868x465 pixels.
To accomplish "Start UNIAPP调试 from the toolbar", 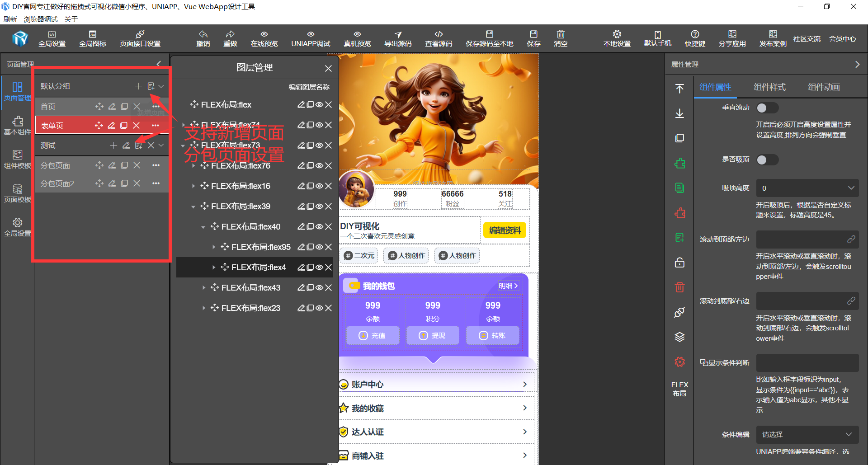I will 311,39.
